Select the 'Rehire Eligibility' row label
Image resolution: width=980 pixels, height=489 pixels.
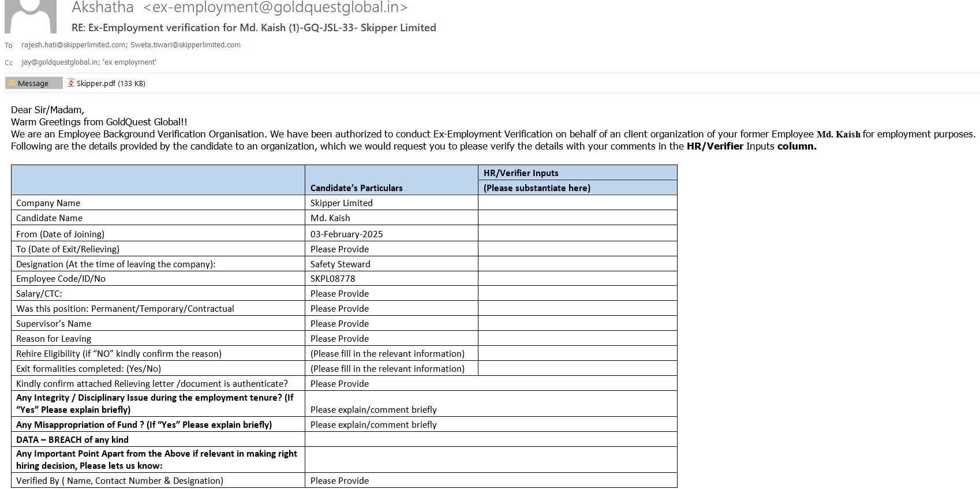tap(119, 353)
